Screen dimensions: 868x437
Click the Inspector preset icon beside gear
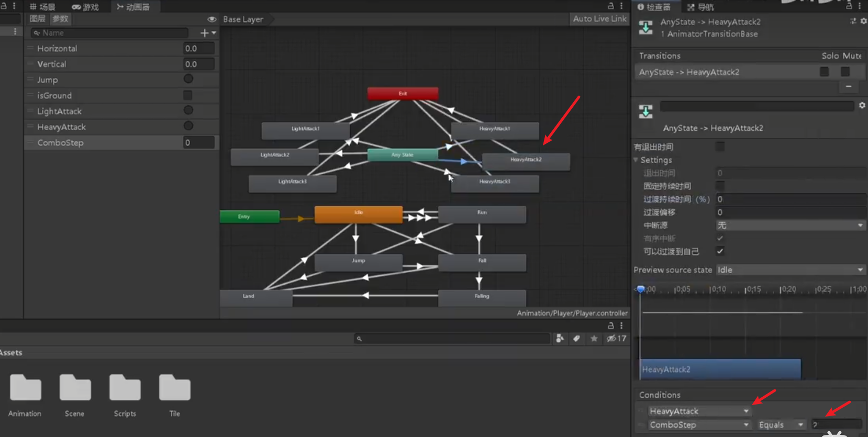[853, 21]
